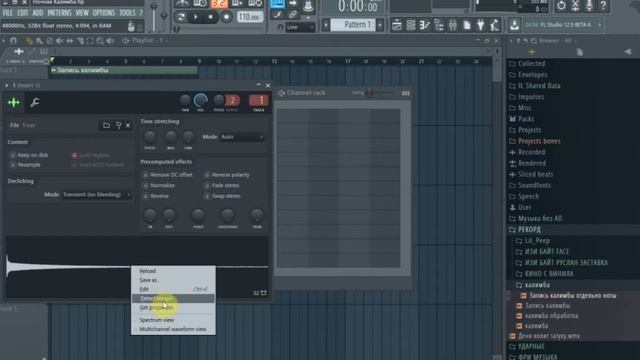Expand the калимба folder in browser
This screenshot has height=360, width=640.
coord(537,284)
